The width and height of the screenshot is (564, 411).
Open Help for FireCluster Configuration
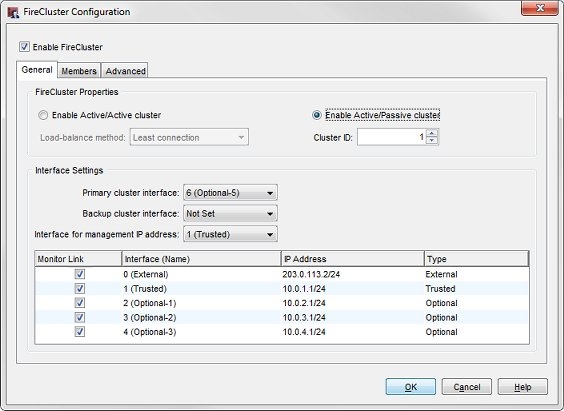point(523,387)
